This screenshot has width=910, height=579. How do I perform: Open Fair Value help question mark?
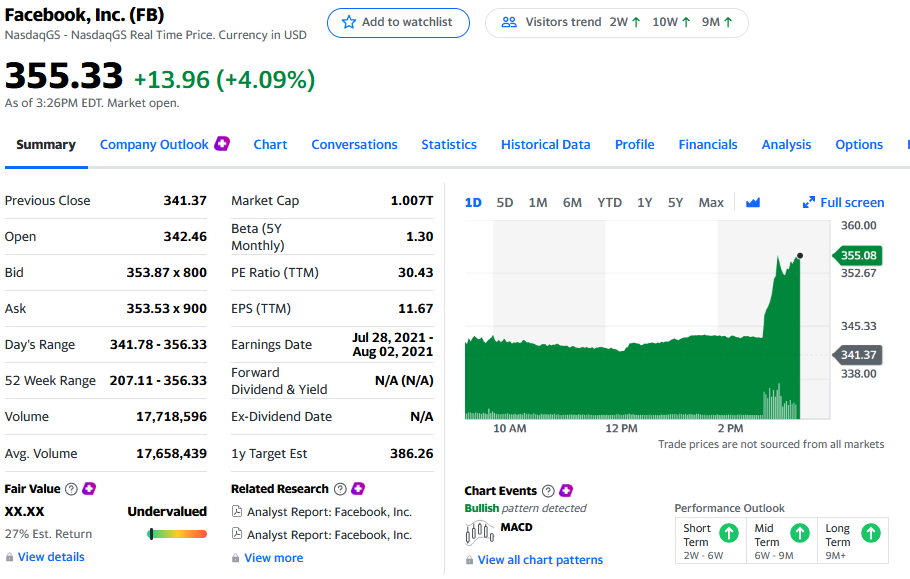[x=71, y=489]
